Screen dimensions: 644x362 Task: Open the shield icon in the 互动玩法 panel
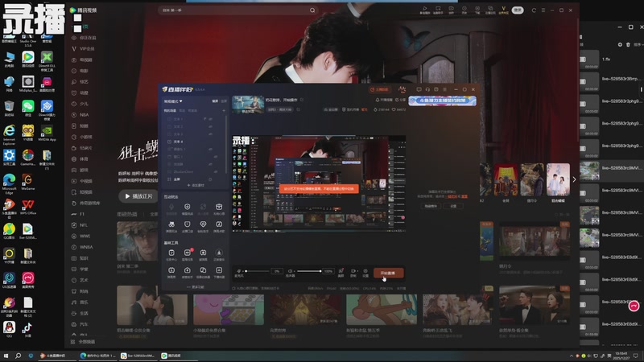click(188, 207)
